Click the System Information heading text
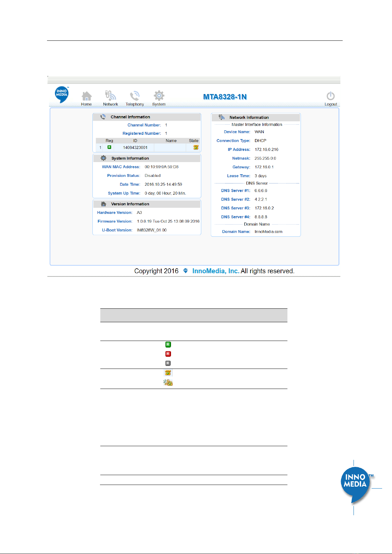This screenshot has width=392, height=554. [130, 158]
